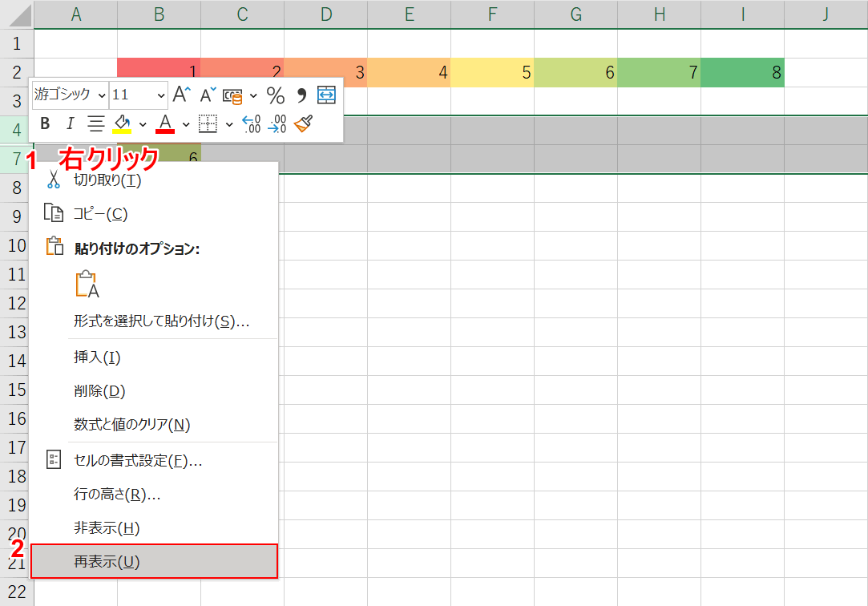Click cell with value 6 in row 2
This screenshot has width=868, height=606.
pyautogui.click(x=575, y=72)
